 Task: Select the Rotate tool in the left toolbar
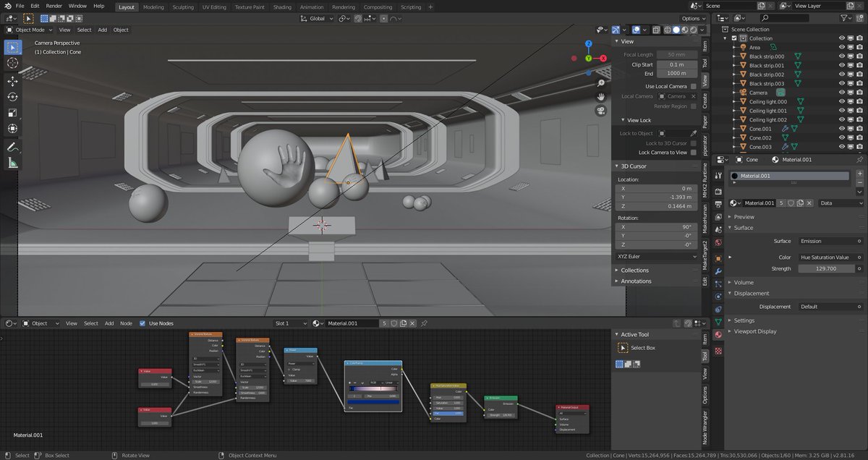tap(12, 96)
